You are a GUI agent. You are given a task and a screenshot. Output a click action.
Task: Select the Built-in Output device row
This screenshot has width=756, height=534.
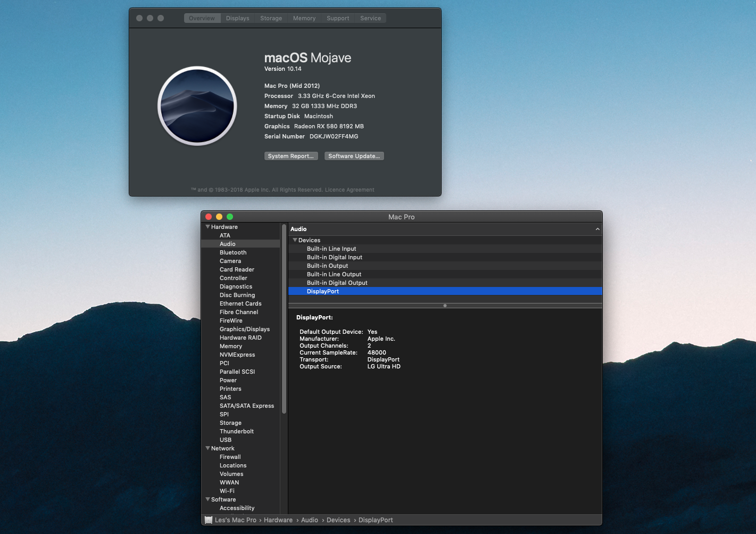[445, 266]
